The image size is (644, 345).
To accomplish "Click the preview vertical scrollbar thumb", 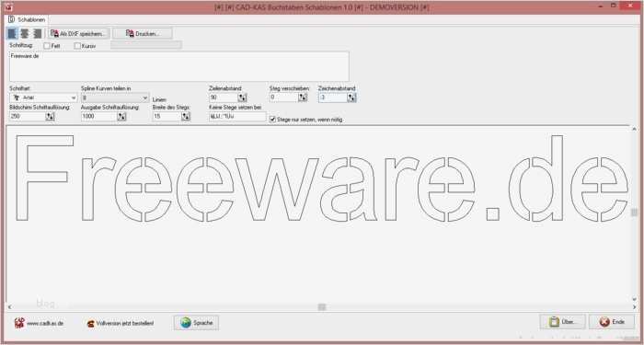I will 634,212.
